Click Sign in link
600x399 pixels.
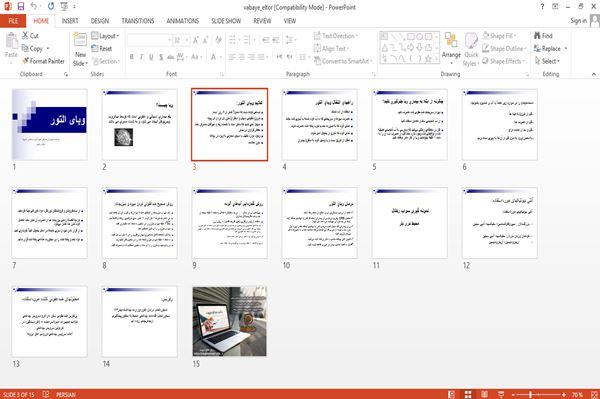[x=578, y=21]
